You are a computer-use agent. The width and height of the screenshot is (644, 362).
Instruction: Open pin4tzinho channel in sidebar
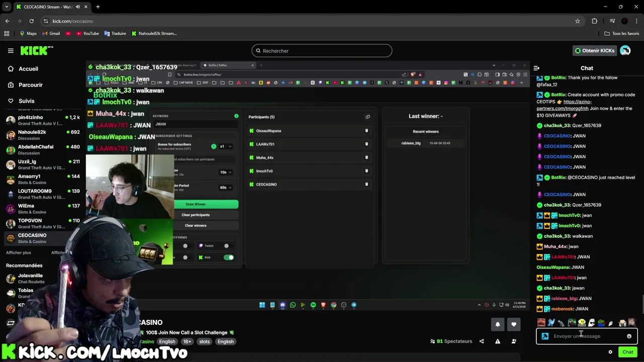[43, 120]
